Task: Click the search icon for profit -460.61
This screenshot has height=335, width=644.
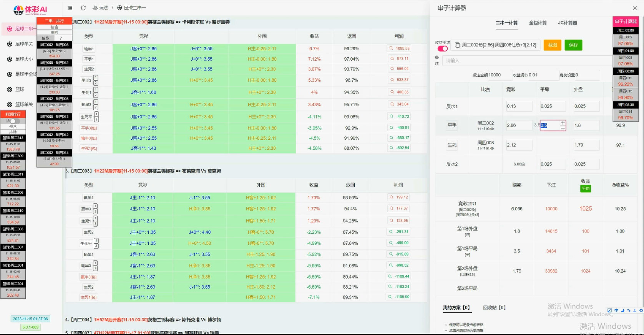Action: tap(391, 128)
